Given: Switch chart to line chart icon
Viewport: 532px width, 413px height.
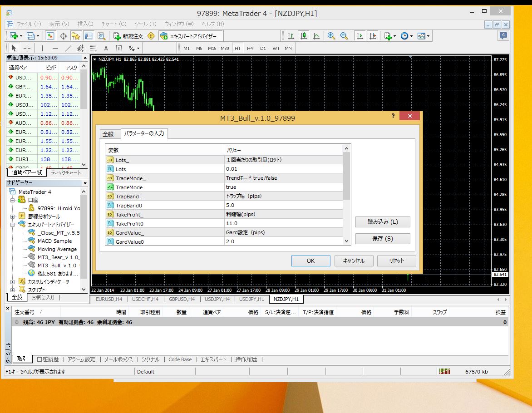Looking at the screenshot, I should (x=316, y=36).
